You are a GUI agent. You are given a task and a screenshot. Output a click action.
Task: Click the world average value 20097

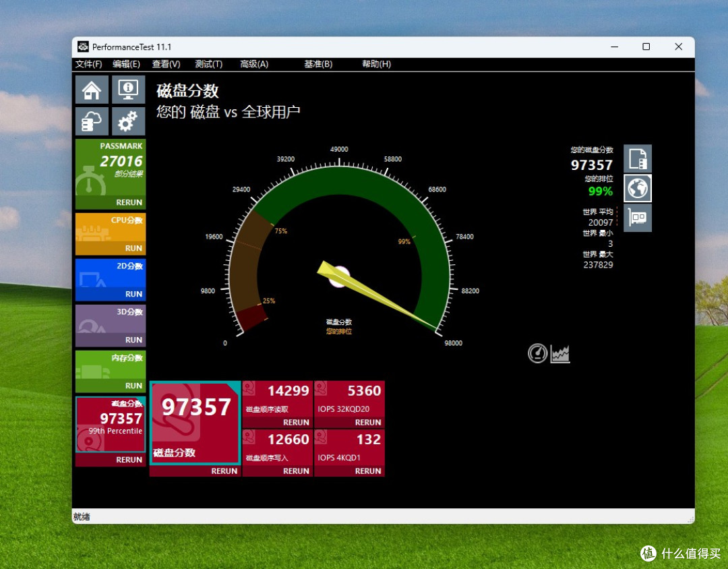pyautogui.click(x=601, y=222)
